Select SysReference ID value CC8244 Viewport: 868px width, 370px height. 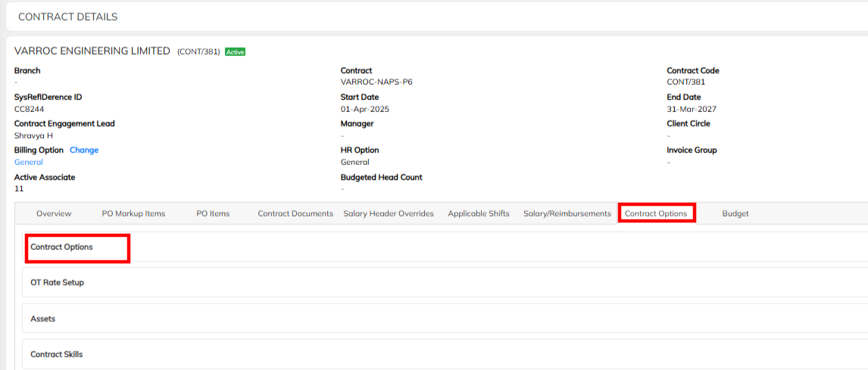pyautogui.click(x=28, y=109)
